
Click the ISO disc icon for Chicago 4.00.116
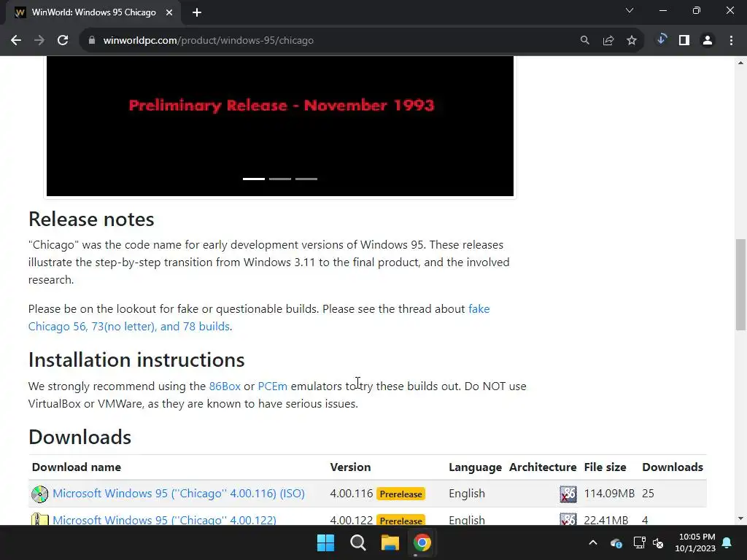(x=39, y=494)
